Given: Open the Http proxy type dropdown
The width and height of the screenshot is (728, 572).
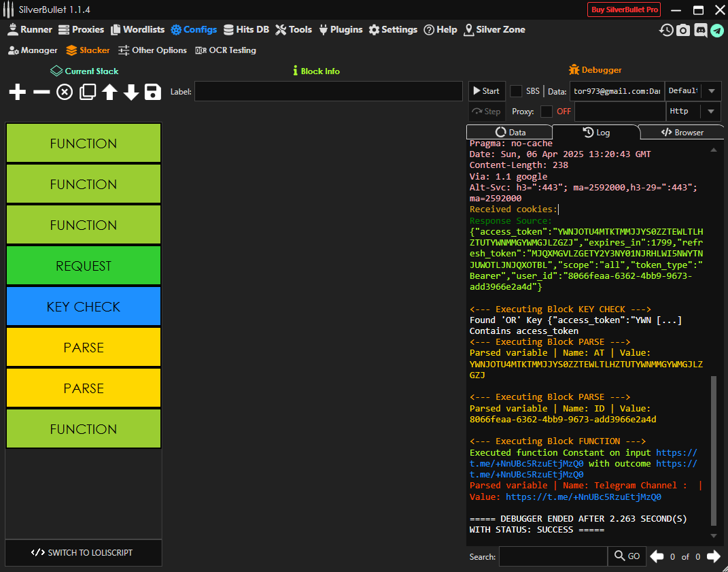Looking at the screenshot, I should [x=711, y=112].
